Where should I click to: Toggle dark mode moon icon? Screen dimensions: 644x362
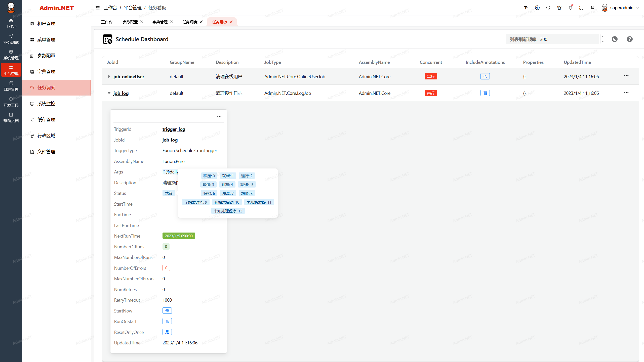(615, 39)
